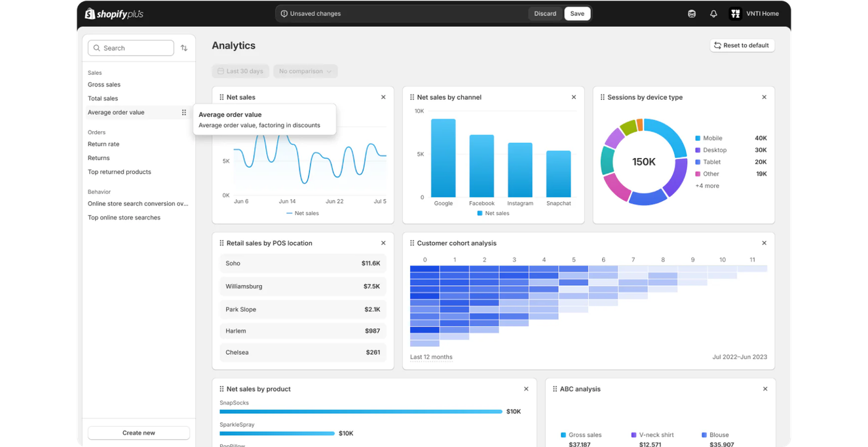Remove the ABC analysis card
This screenshot has width=868, height=447.
[765, 389]
